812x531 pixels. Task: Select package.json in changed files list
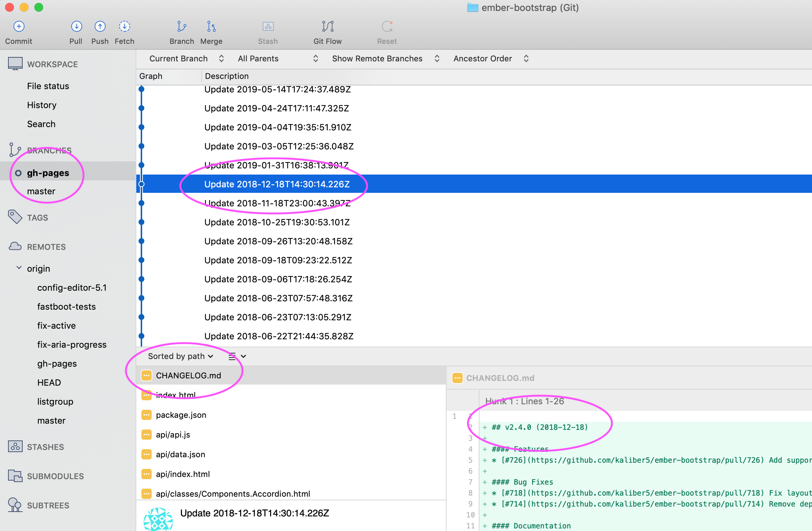(x=181, y=415)
